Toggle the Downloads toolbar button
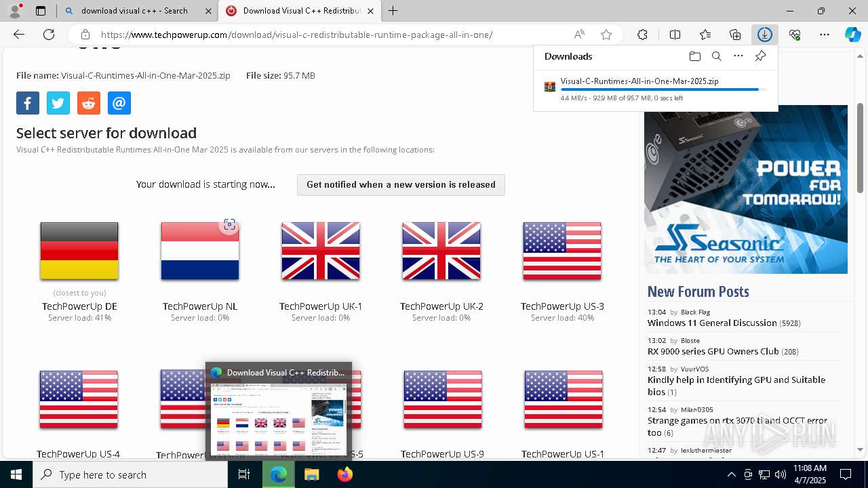Image resolution: width=868 pixels, height=488 pixels. (765, 35)
